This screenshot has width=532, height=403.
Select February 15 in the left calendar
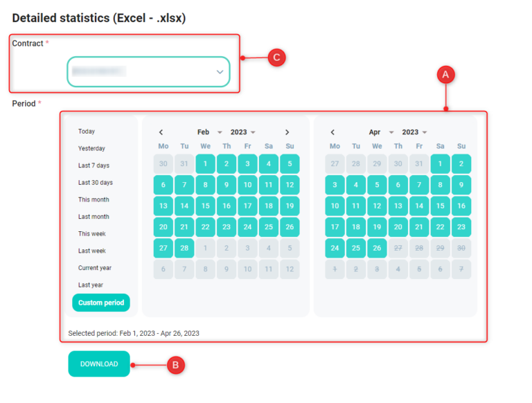click(x=206, y=206)
